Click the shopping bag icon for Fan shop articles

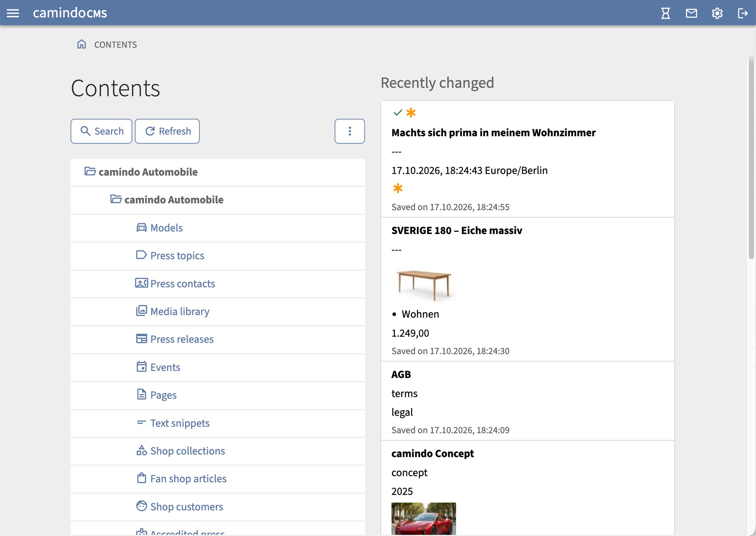pos(141,478)
